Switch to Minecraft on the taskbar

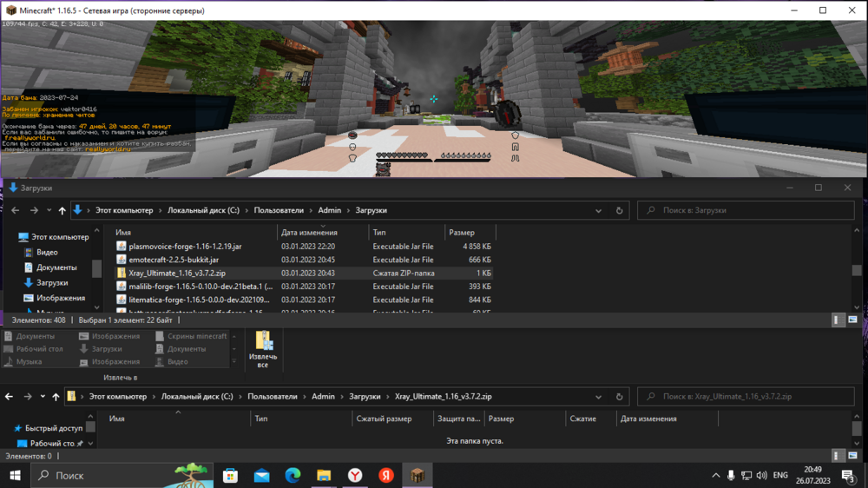pyautogui.click(x=418, y=475)
